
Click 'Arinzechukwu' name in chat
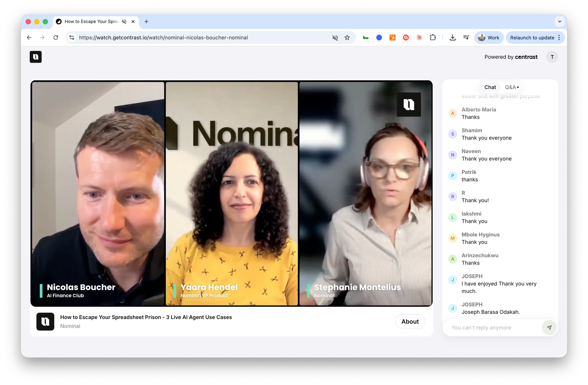pyautogui.click(x=480, y=255)
